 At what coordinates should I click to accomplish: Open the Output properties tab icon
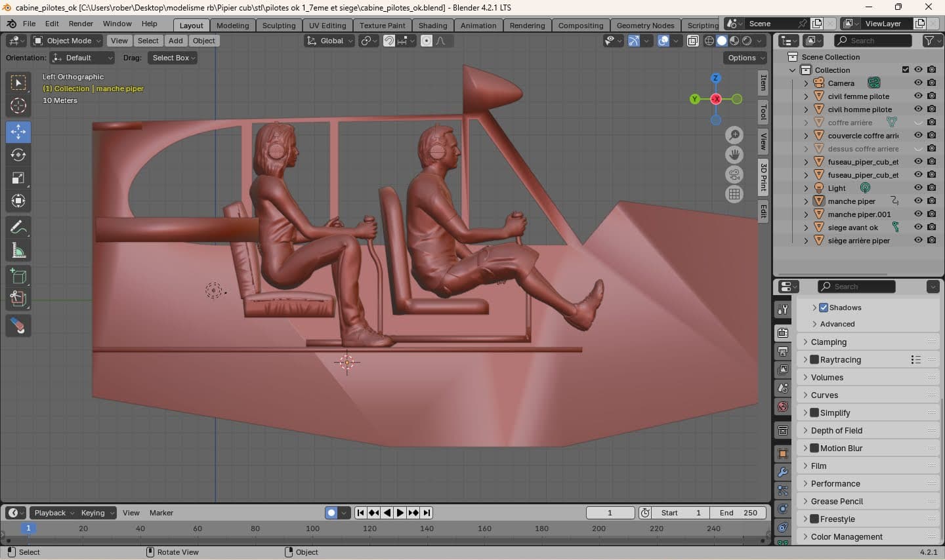tap(783, 351)
